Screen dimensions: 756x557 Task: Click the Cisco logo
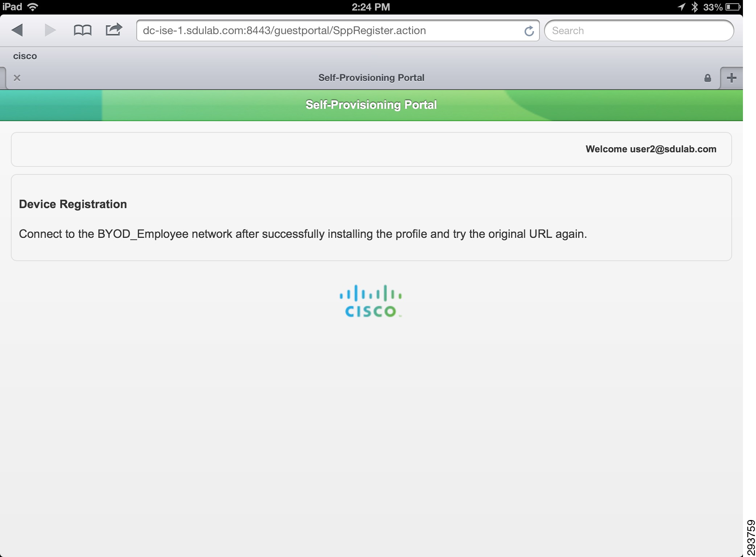click(x=371, y=301)
